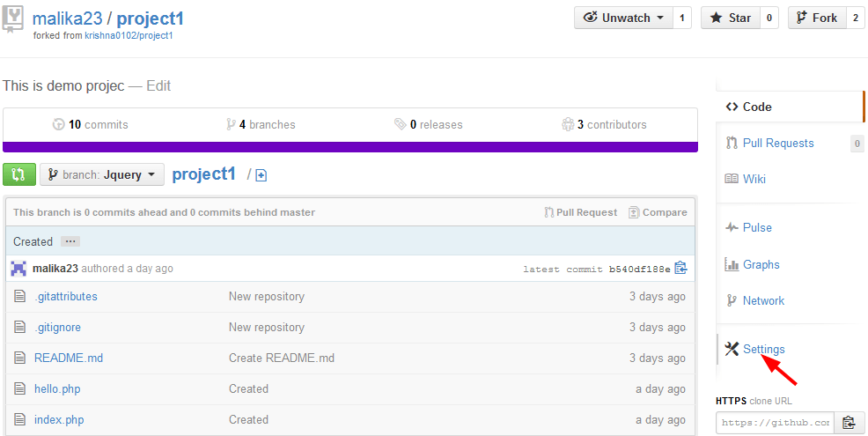Click the project1 breadcrumb link
This screenshot has width=868, height=436.
204,174
